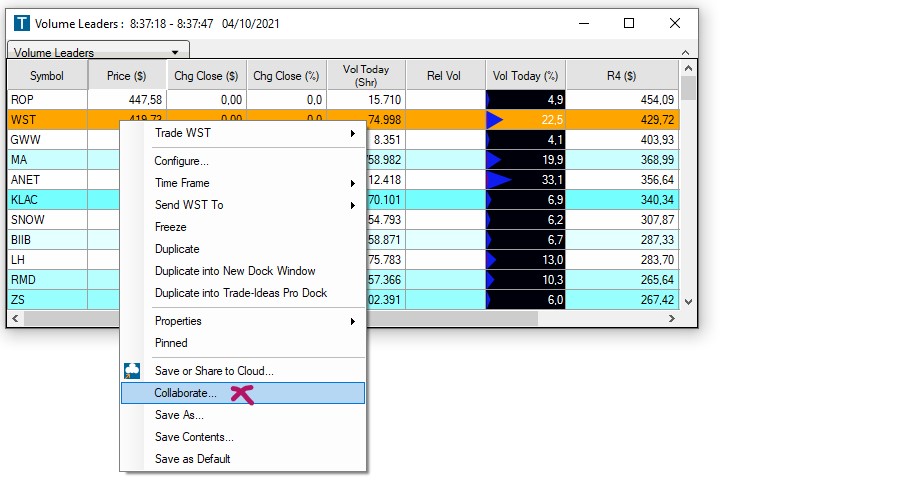
Task: Toggle the Freeze option in menu
Action: point(171,227)
